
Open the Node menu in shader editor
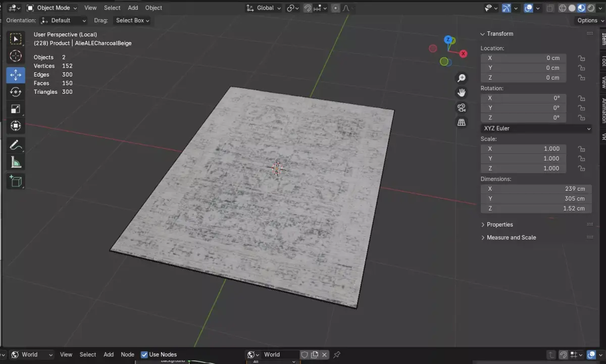128,354
